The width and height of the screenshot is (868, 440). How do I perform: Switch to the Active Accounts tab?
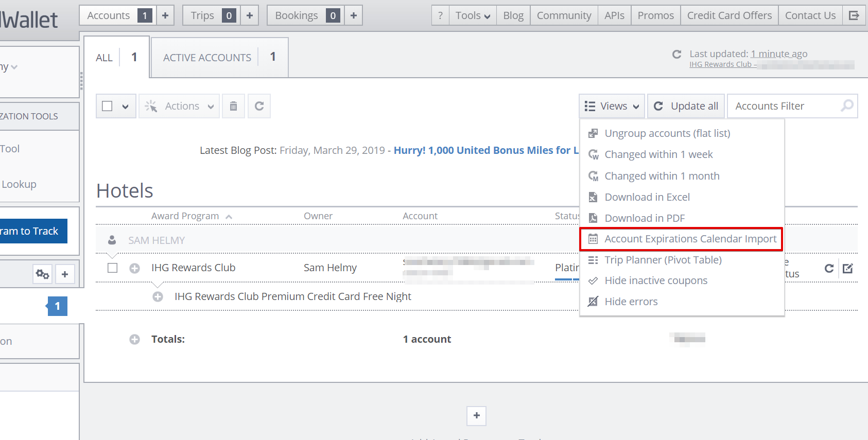[220, 58]
